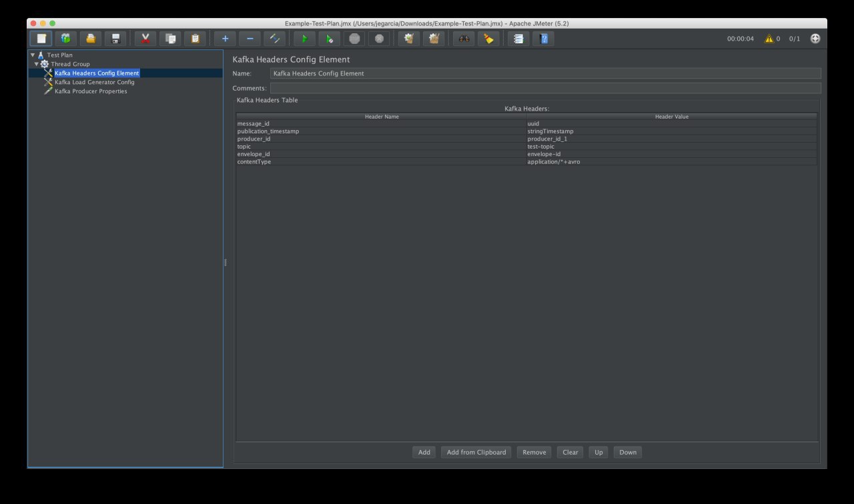854x504 pixels.
Task: Click into the Name input field
Action: tap(545, 73)
